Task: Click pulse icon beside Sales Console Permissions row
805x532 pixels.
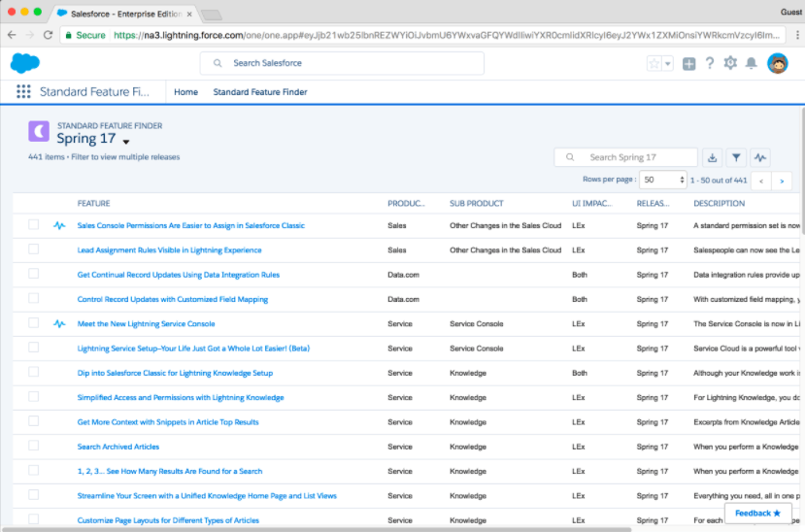Action: pyautogui.click(x=59, y=225)
